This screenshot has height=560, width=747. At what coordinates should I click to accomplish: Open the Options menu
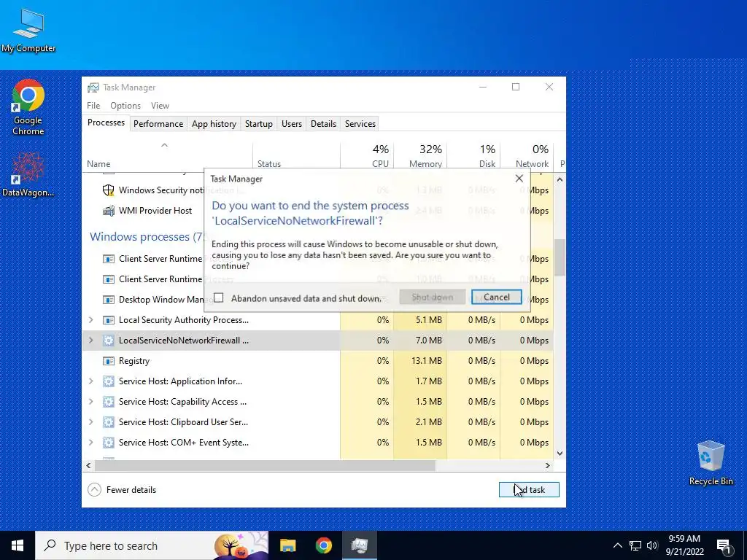click(x=125, y=106)
